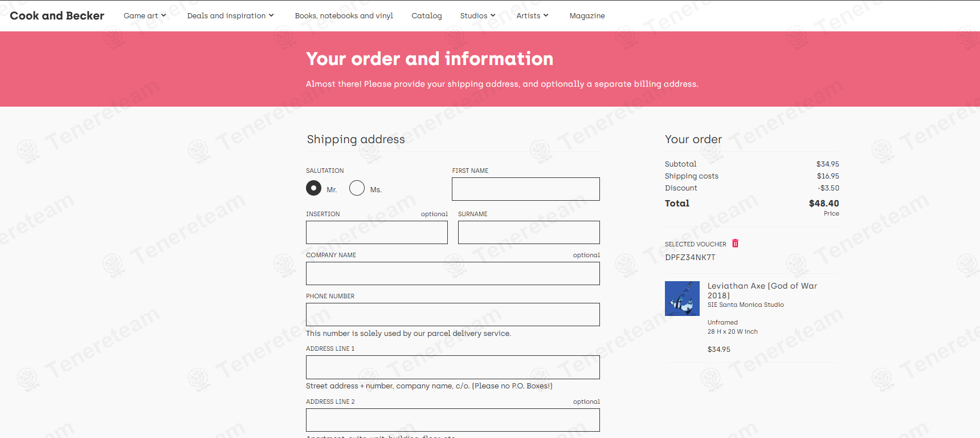The width and height of the screenshot is (980, 438).
Task: Expand the Game art dropdown menu
Action: pyautogui.click(x=145, y=16)
